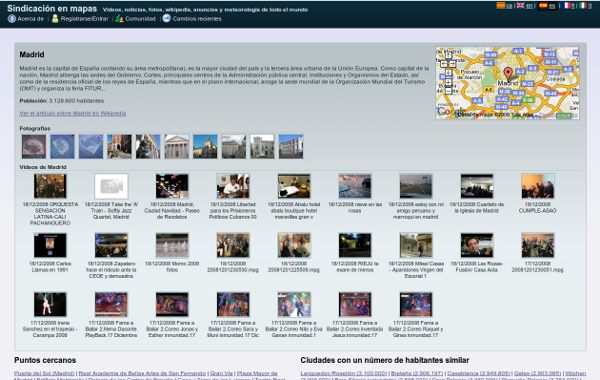The width and height of the screenshot is (600, 380).
Task: Play video Zapatero hace el ridículo ante la CEOE
Action: (111, 245)
